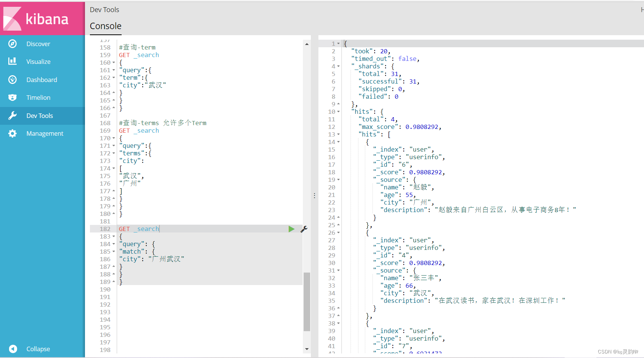Click Collapse label in sidebar
The width and height of the screenshot is (644, 358).
(38, 349)
